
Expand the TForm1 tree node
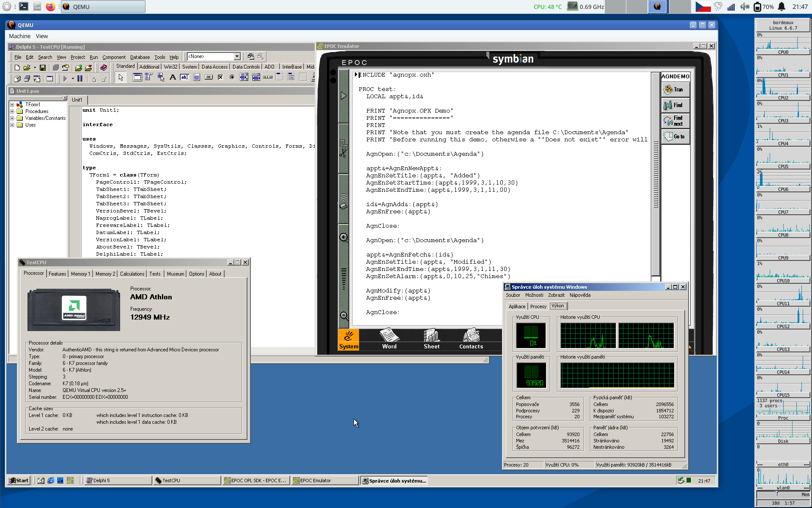pos(12,105)
